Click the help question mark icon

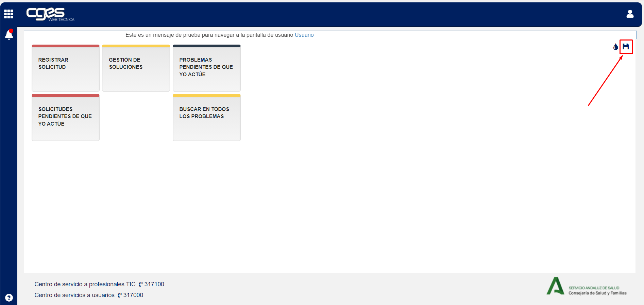(x=9, y=298)
